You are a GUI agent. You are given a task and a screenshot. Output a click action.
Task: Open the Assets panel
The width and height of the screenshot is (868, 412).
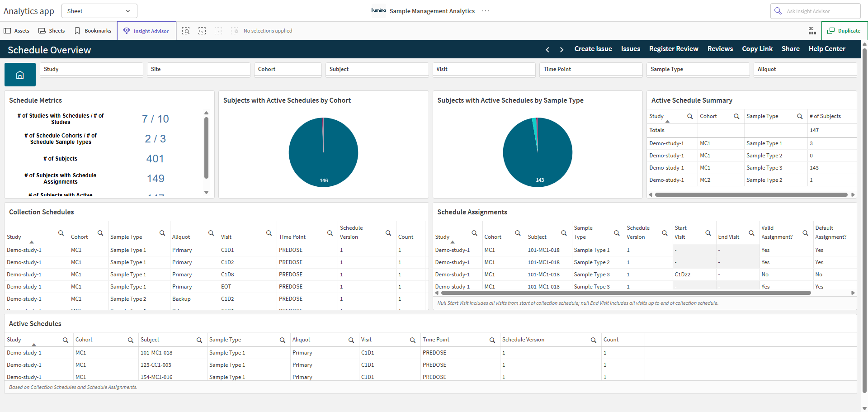pos(17,31)
